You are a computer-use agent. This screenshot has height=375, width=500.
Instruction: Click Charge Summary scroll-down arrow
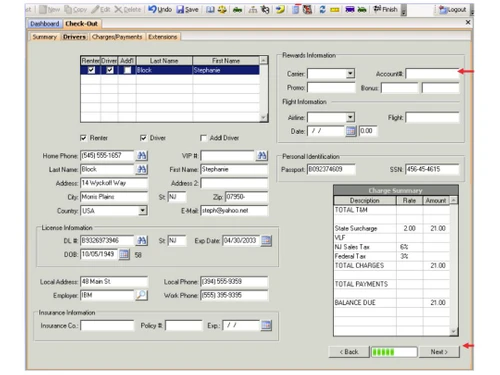(453, 331)
